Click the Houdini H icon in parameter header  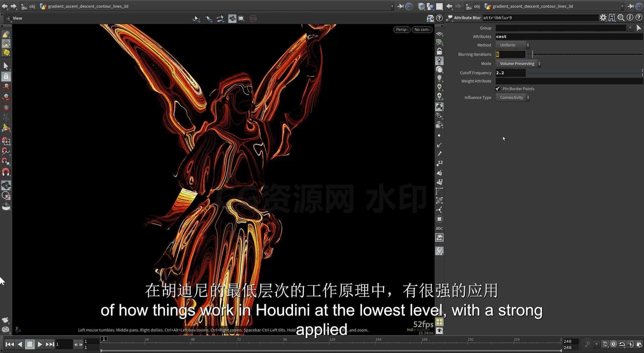[612, 18]
